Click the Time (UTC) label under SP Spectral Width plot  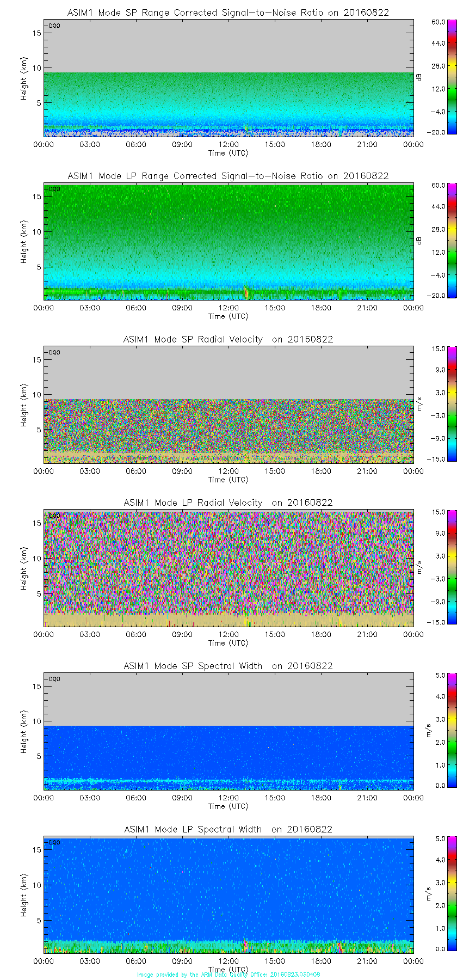tap(228, 806)
